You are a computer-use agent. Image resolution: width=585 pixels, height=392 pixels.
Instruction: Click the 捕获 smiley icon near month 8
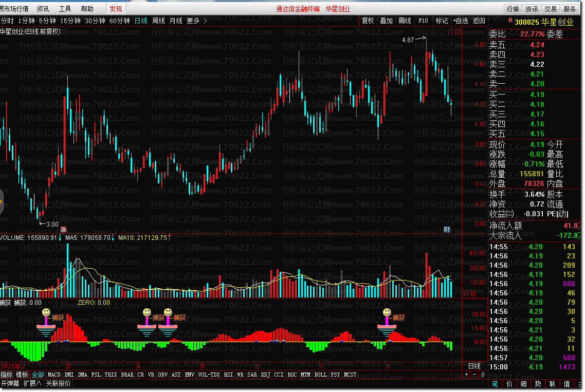point(387,312)
